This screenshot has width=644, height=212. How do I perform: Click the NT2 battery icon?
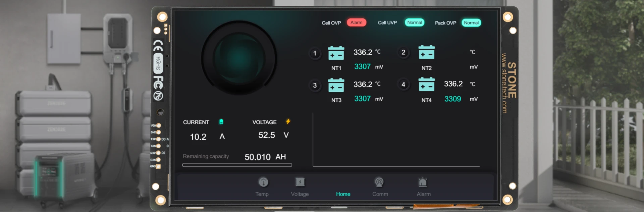[x=427, y=53]
